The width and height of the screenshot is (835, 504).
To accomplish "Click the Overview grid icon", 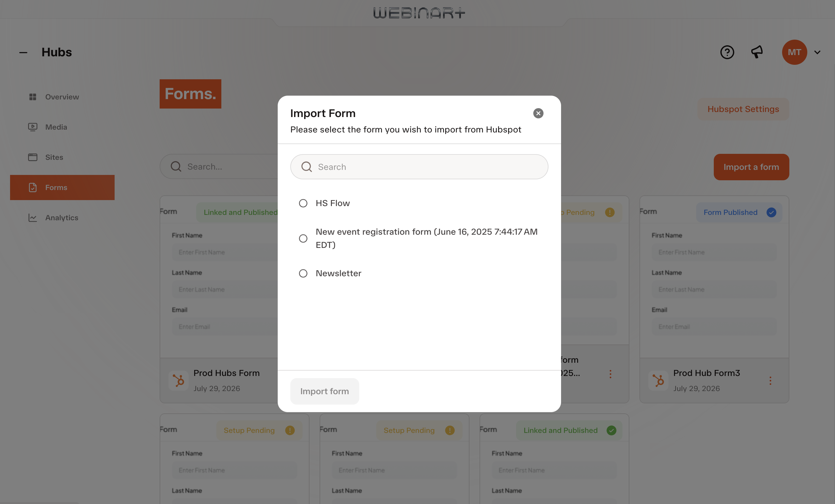I will tap(32, 97).
